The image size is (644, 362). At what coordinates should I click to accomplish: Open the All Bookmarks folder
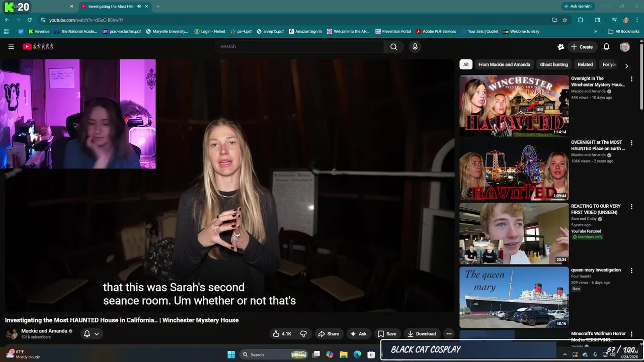(x=623, y=31)
